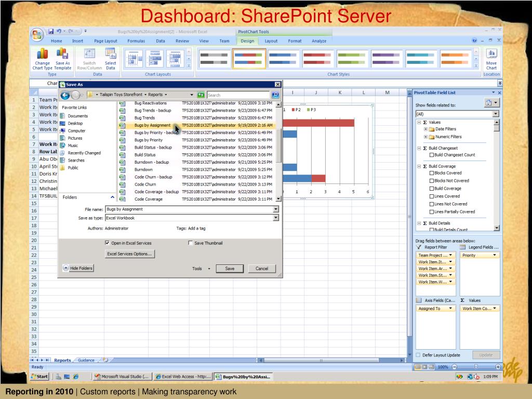Image resolution: width=532 pixels, height=399 pixels.
Task: Click Excel Help question mark icon
Action: tap(474, 41)
